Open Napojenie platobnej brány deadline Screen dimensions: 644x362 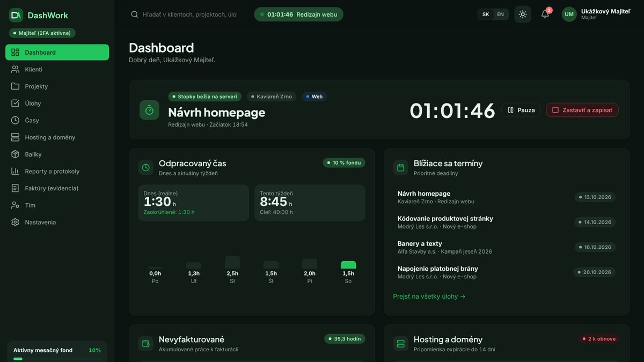(x=506, y=272)
